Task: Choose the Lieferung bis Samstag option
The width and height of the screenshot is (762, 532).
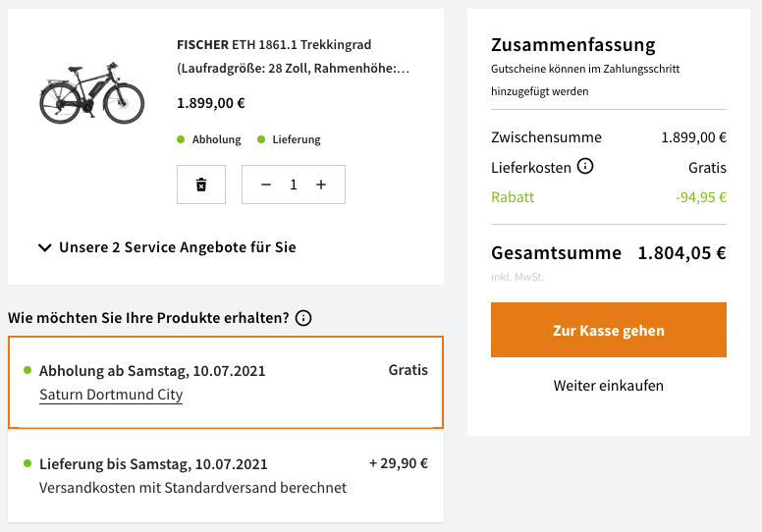Action: point(226,476)
